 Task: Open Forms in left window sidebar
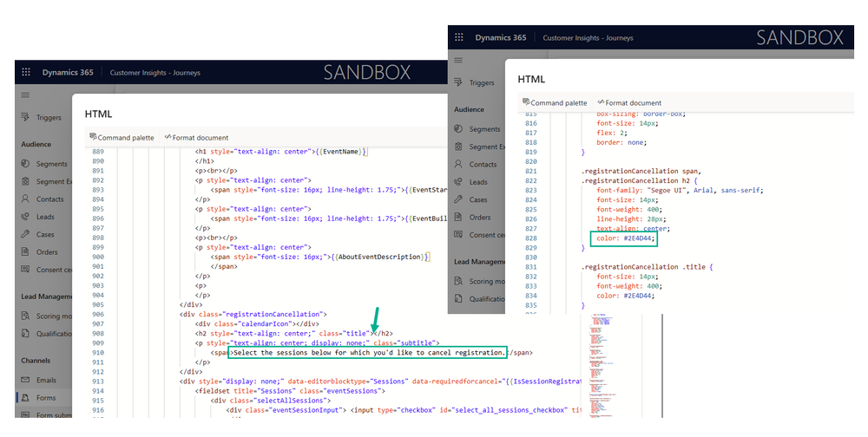point(46,398)
